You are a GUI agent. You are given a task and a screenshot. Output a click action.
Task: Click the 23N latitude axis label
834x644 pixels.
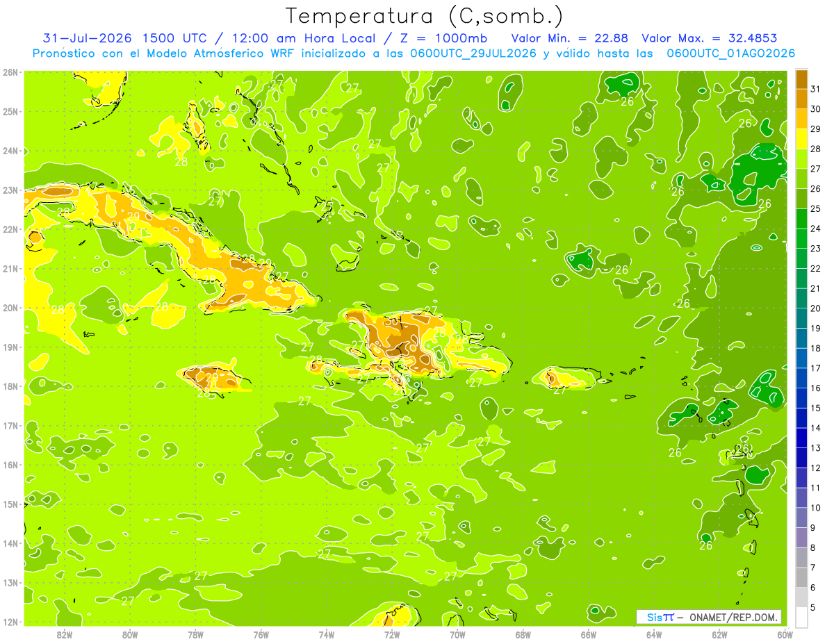pos(10,190)
